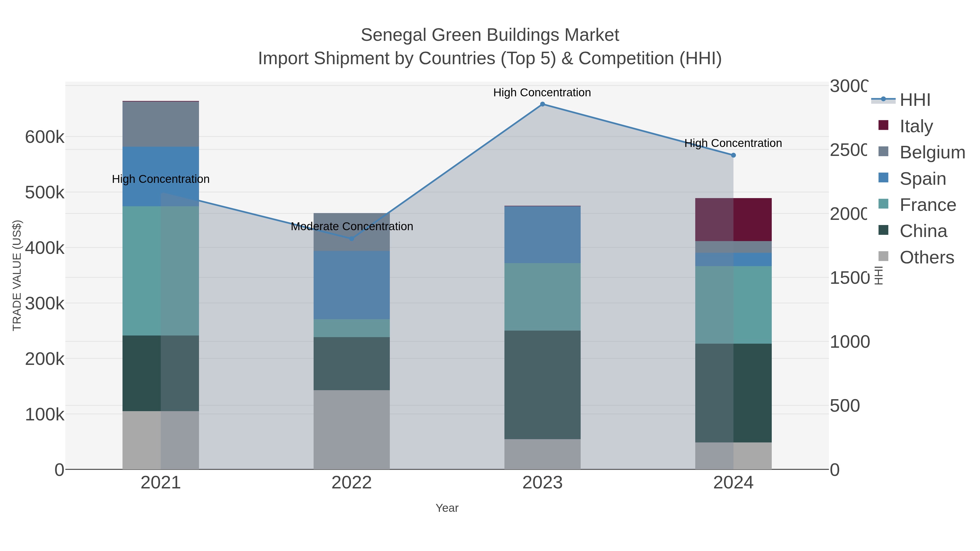Select the Spain segment of the 2023 bar
980x551 pixels.
(543, 235)
